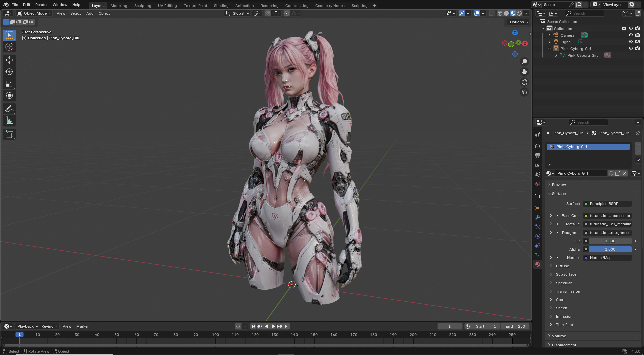644x355 pixels.
Task: Open the Object Data properties tab
Action: pos(538,255)
